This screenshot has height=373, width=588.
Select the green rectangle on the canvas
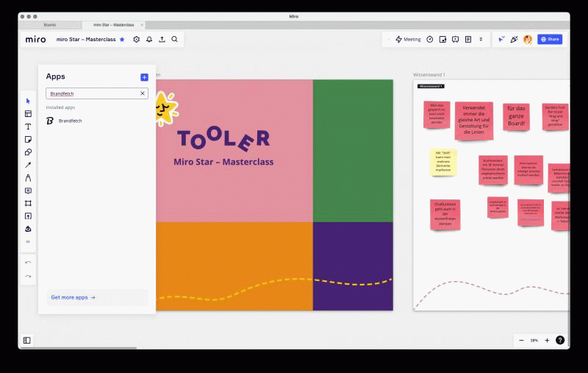click(353, 151)
